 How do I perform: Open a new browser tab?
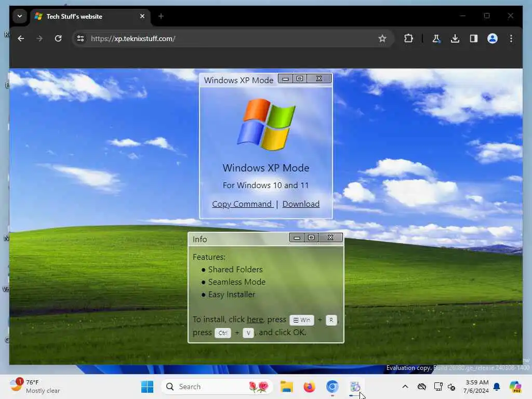pyautogui.click(x=161, y=16)
